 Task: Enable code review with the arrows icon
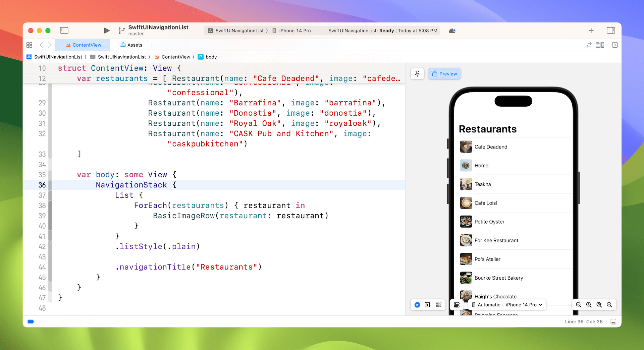coord(589,45)
